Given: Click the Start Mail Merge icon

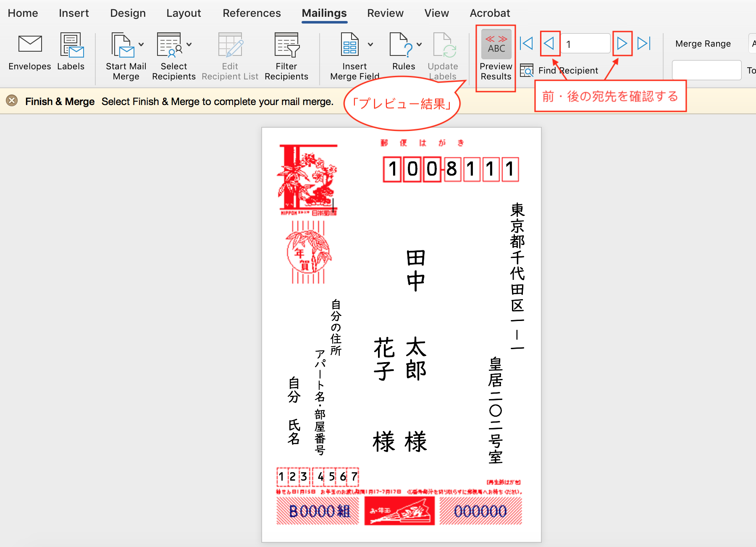Looking at the screenshot, I should coord(123,45).
